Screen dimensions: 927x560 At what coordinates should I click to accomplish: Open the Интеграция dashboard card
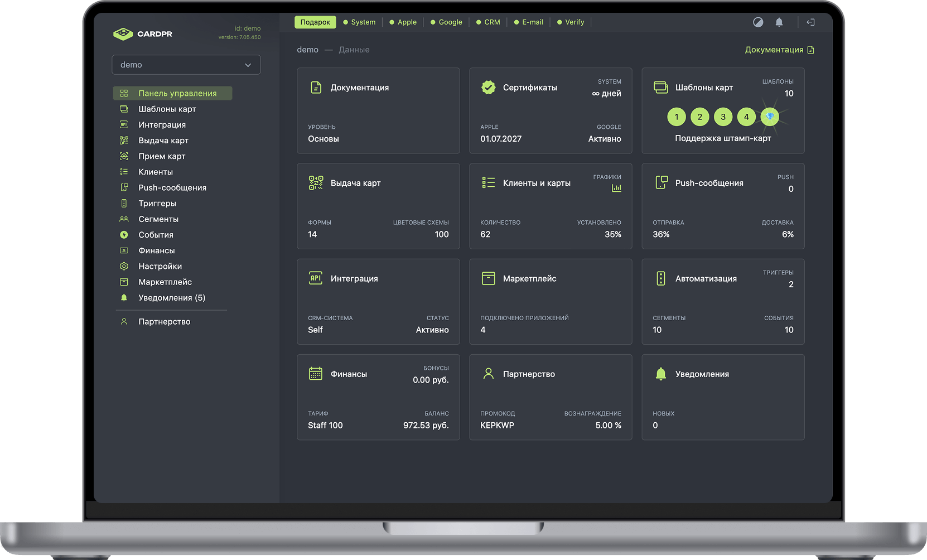[379, 302]
